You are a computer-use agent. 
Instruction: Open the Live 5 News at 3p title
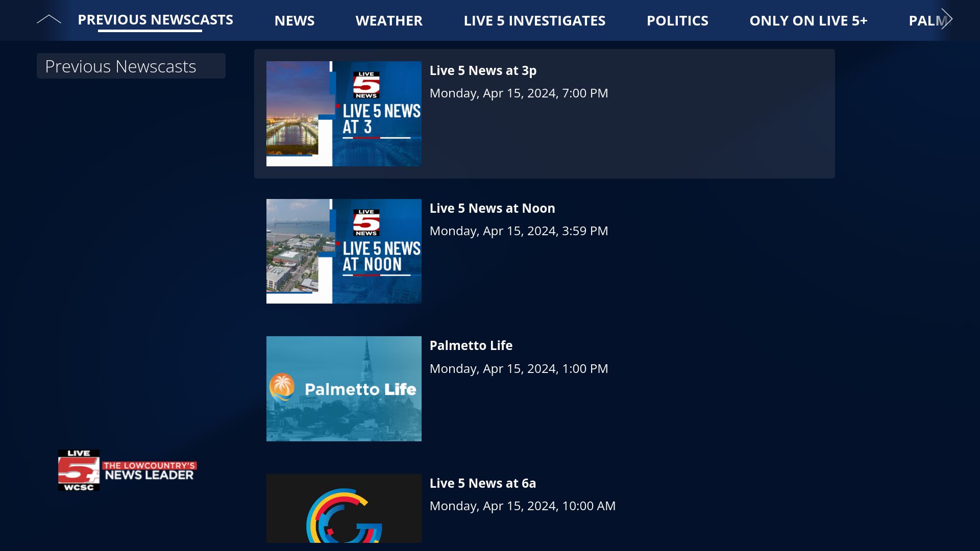point(483,70)
